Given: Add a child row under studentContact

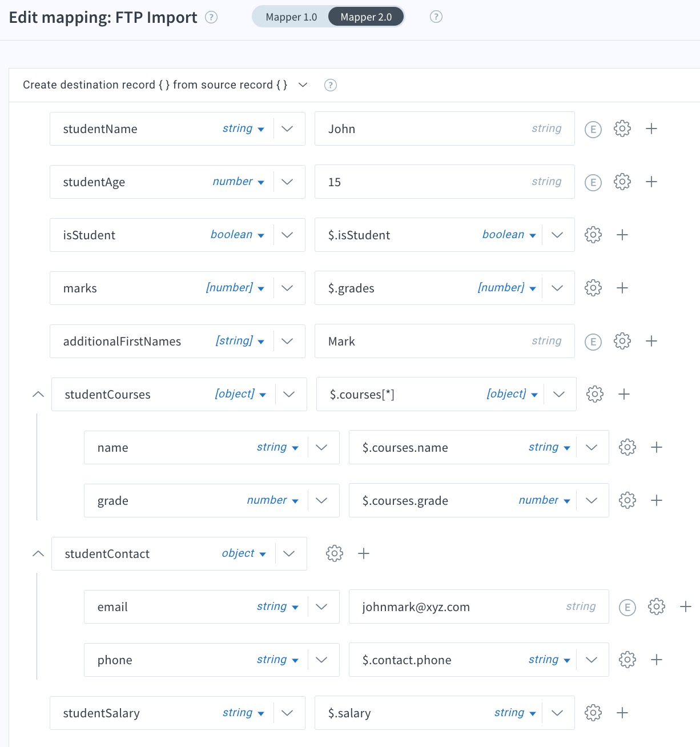Looking at the screenshot, I should coord(364,553).
